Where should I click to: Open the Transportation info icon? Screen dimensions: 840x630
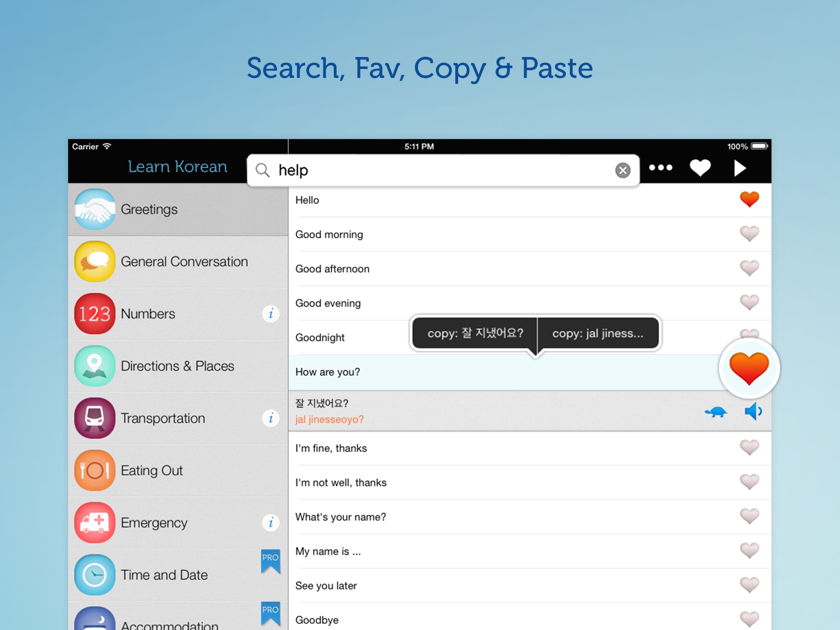[x=271, y=418]
